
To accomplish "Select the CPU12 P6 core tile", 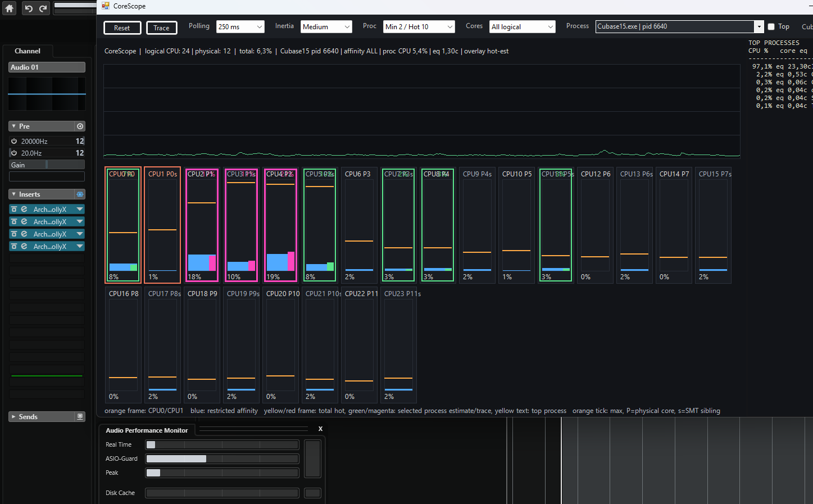I will (595, 225).
